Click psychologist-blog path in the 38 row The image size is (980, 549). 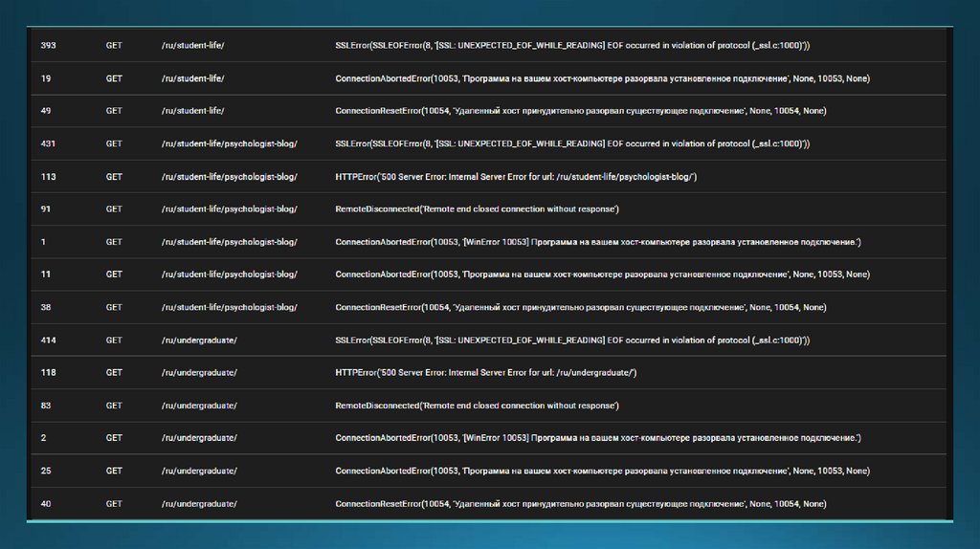point(230,307)
